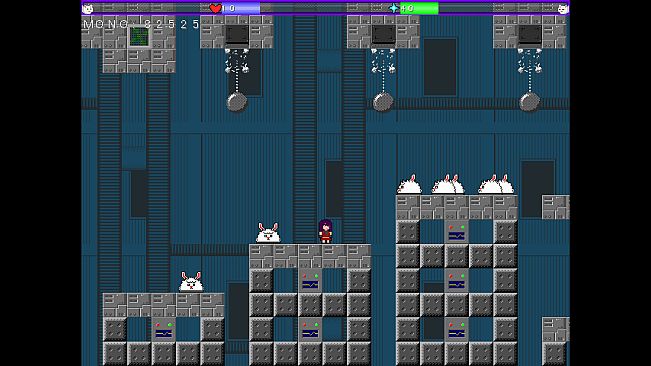
Task: Click the control panel in the lowest-left structure
Action: [x=163, y=330]
